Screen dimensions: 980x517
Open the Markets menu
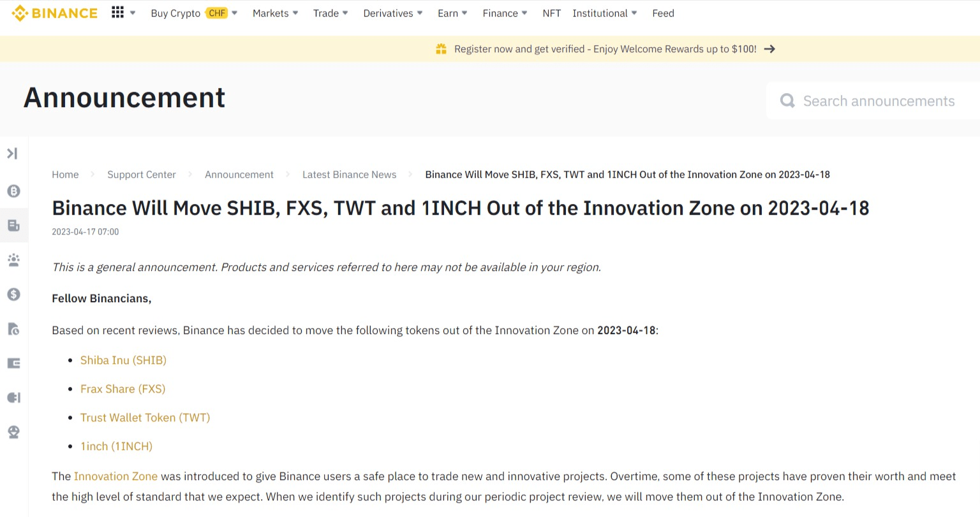(271, 13)
